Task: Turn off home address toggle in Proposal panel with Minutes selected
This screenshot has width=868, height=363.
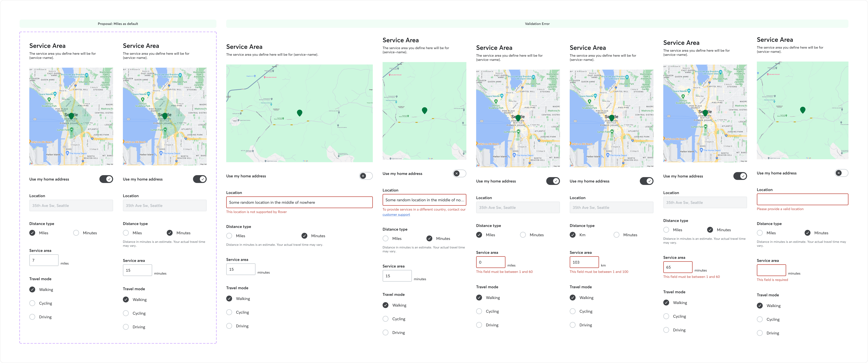Action: tap(200, 179)
